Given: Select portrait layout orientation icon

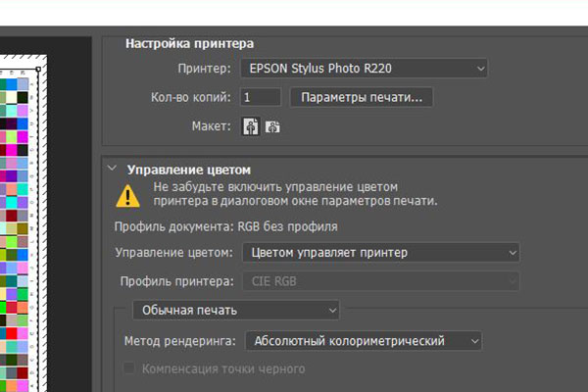Looking at the screenshot, I should click(x=251, y=126).
